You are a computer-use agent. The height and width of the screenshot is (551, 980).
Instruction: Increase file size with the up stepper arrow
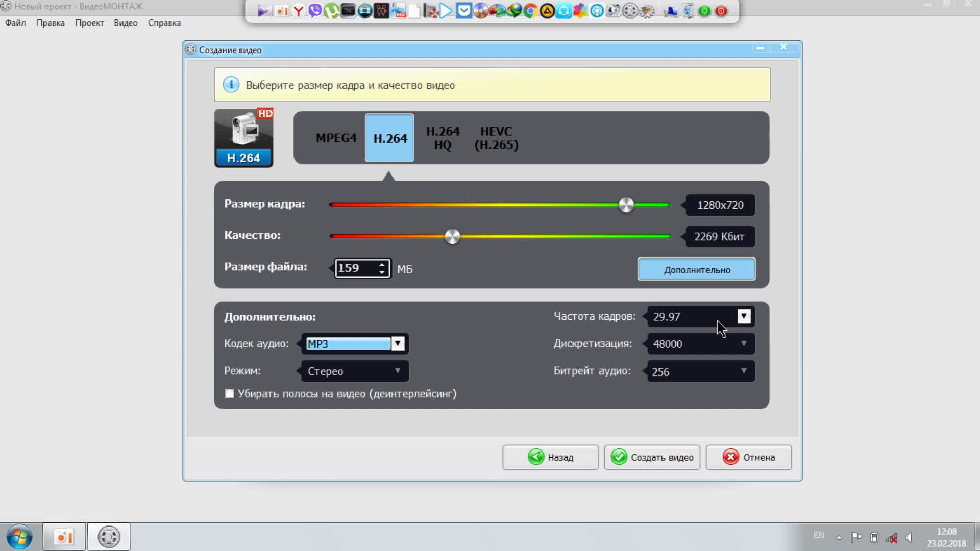[x=382, y=264]
